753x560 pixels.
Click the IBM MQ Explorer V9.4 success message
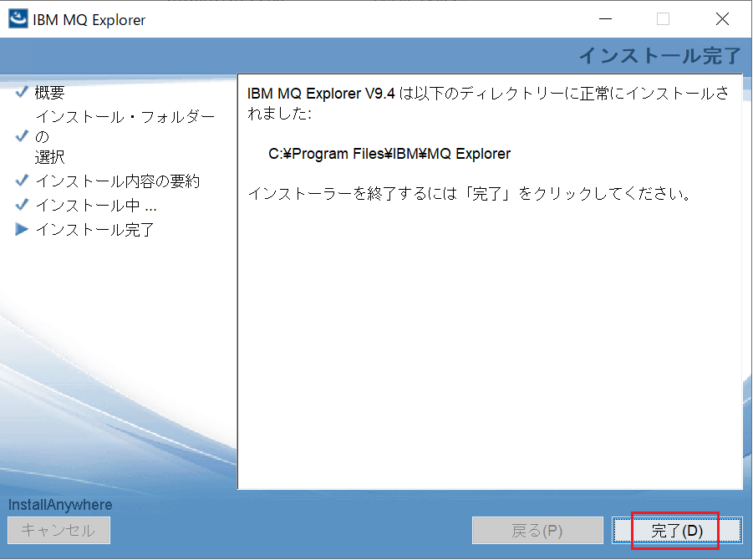488,103
